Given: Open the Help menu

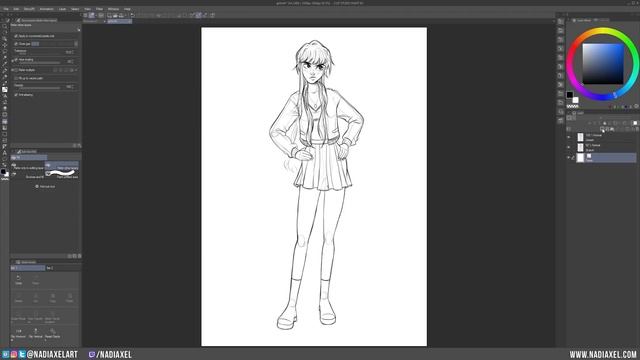Looking at the screenshot, I should point(127,9).
